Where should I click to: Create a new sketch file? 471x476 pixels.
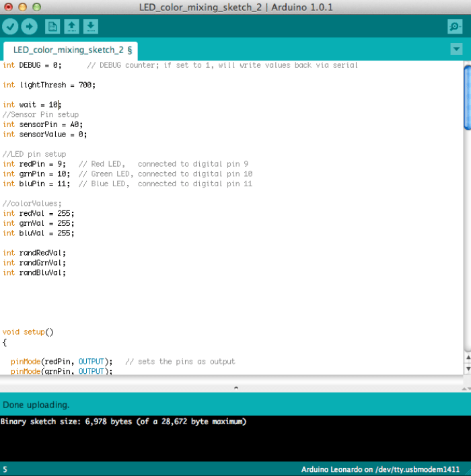[x=52, y=27]
